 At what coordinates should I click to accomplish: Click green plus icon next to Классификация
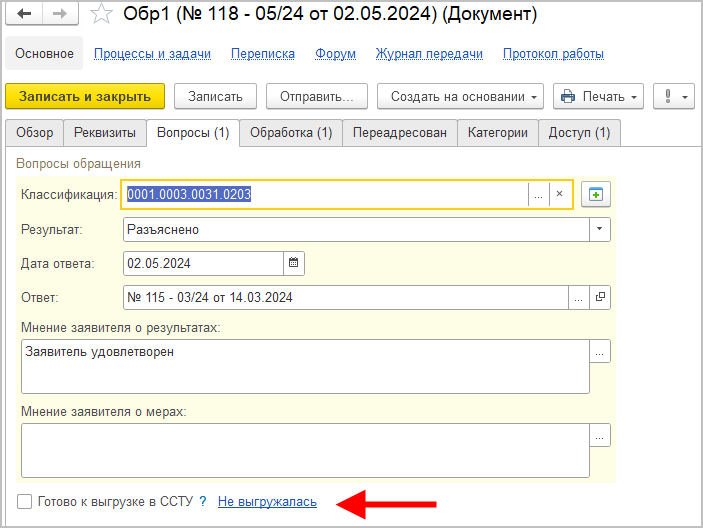[x=597, y=194]
